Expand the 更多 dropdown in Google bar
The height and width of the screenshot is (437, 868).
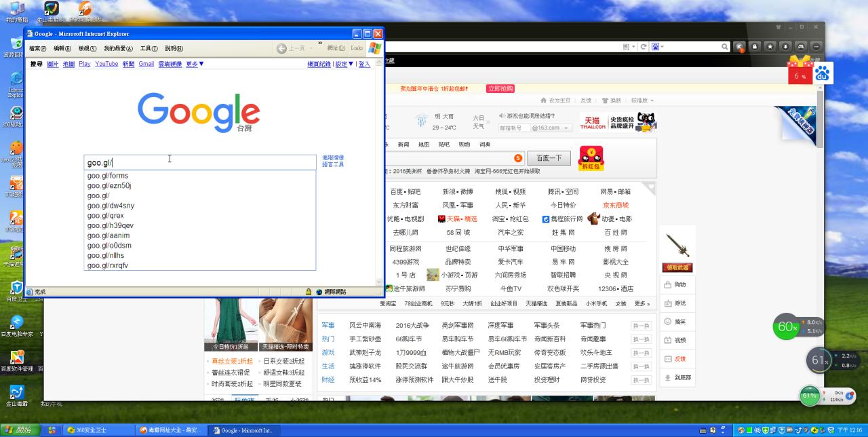(195, 64)
